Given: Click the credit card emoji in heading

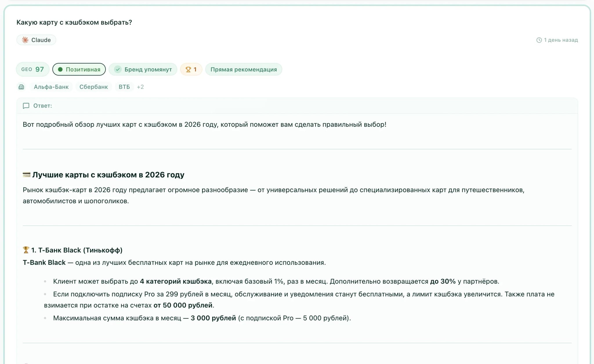Looking at the screenshot, I should (26, 175).
